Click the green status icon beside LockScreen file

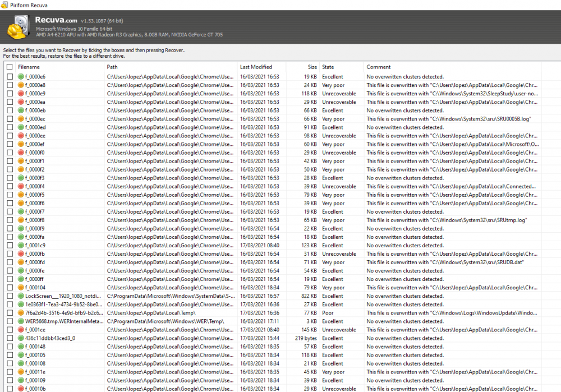pos(21,296)
